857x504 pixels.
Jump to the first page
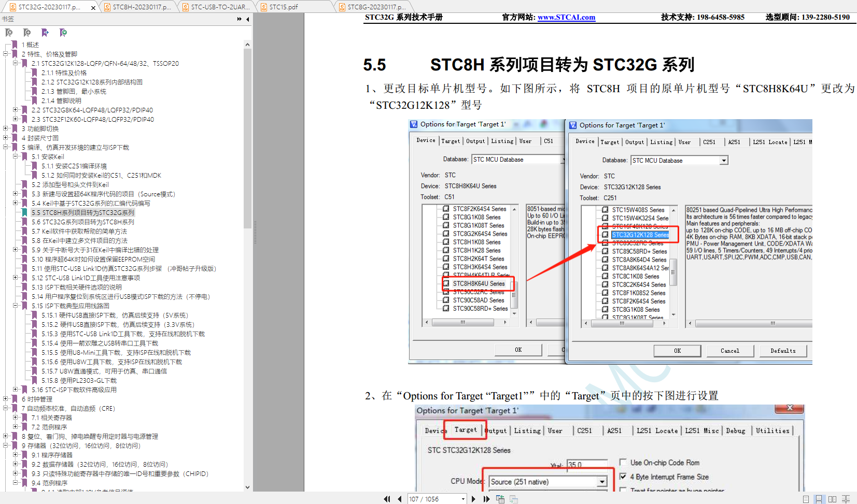[x=387, y=499]
